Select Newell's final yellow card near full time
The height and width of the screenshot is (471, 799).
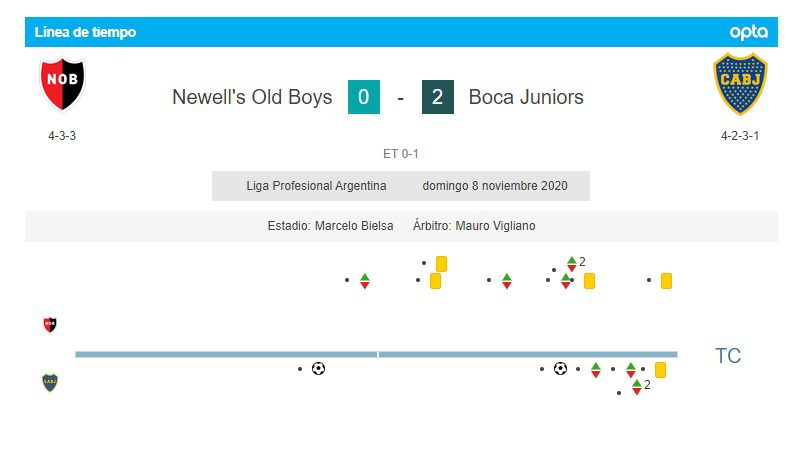pyautogui.click(x=666, y=281)
